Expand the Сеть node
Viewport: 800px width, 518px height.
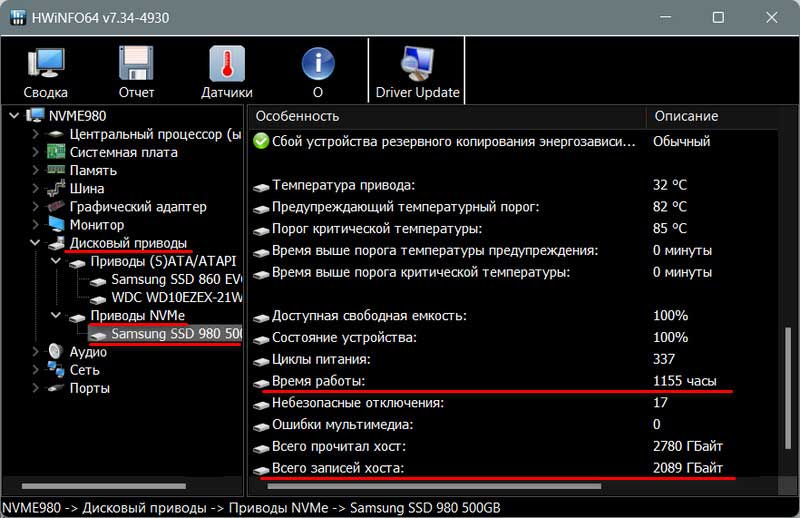(x=35, y=369)
